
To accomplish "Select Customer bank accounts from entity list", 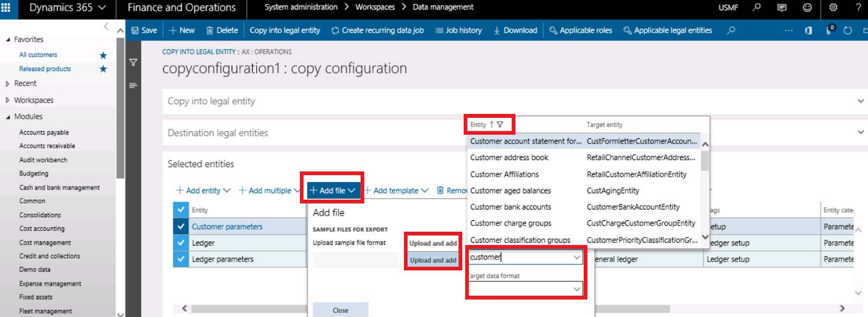I will pos(510,207).
